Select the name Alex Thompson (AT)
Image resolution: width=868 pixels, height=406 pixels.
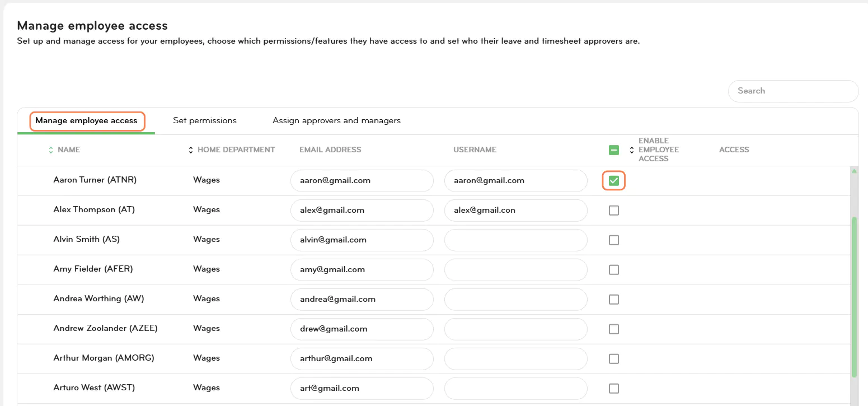point(94,210)
